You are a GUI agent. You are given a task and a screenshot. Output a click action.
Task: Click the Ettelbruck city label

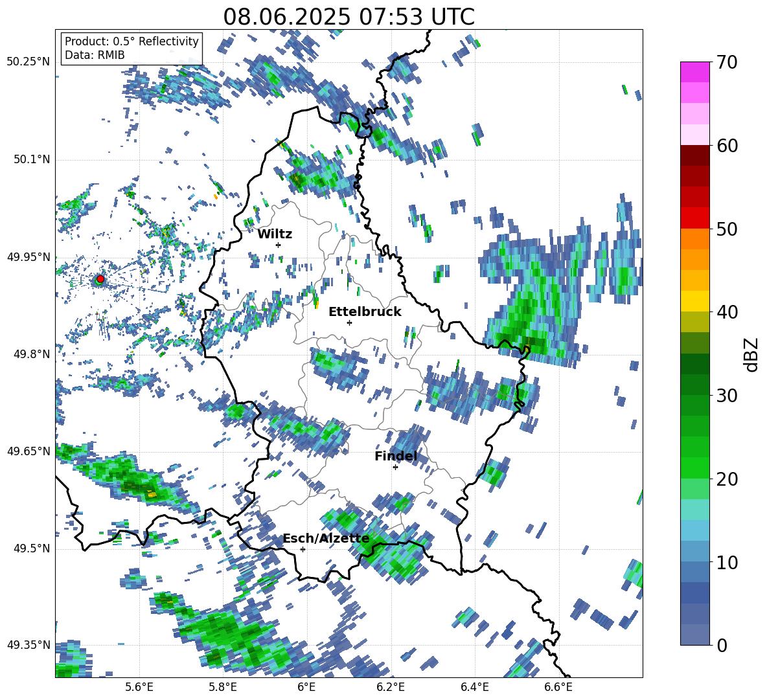pos(365,312)
